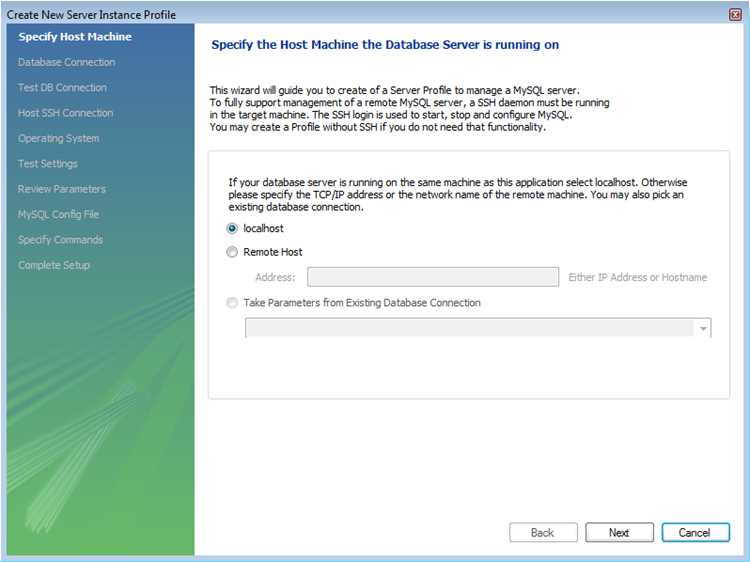Screen dimensions: 750x562
Task: Go to the Complete Setup step
Action: click(x=54, y=265)
